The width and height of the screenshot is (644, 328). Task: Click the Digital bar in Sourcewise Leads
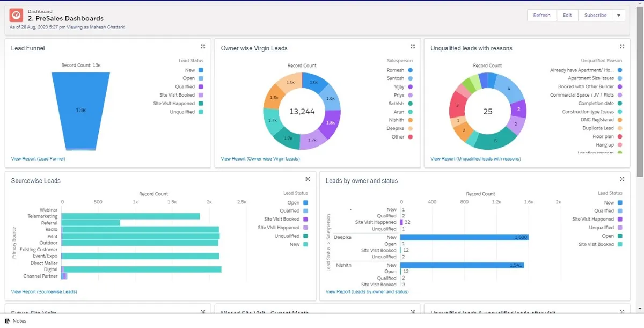(142, 269)
